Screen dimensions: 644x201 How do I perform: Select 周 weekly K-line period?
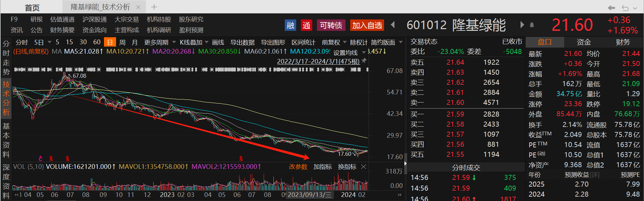coord(122,42)
